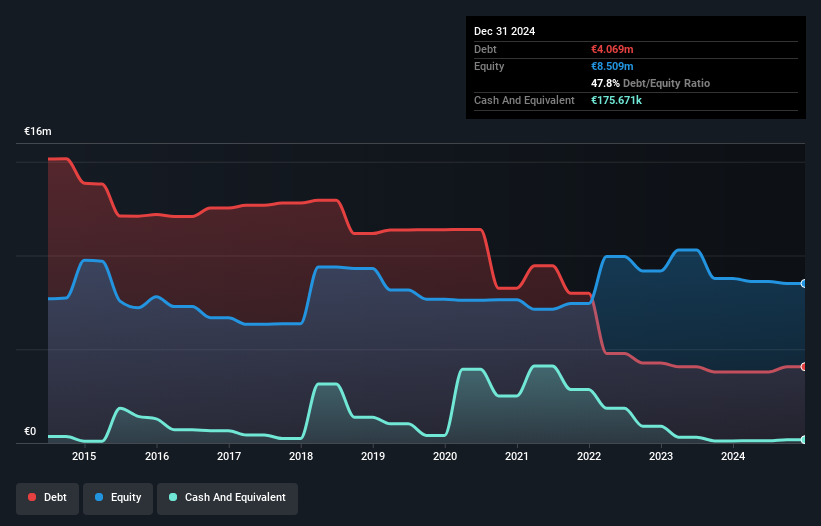Click the Debt row label in tooltip
821x526 pixels.
click(485, 49)
